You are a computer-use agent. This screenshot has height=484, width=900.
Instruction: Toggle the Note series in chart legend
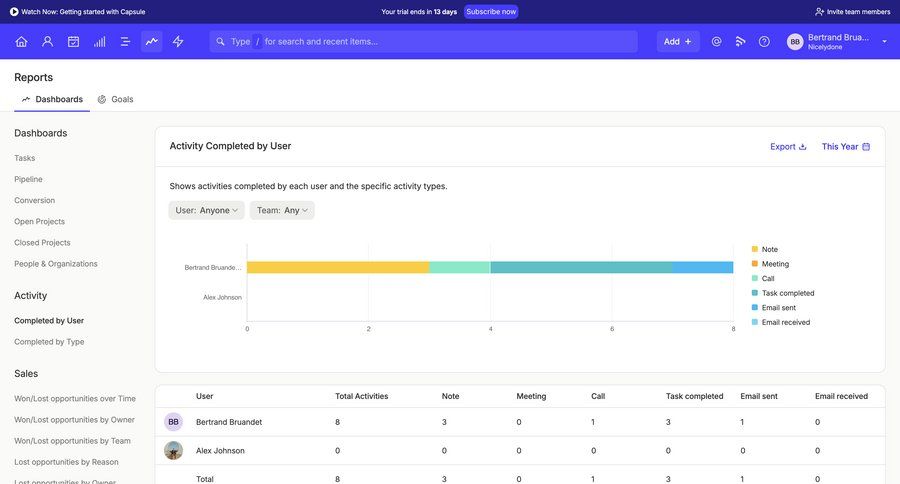pos(769,249)
